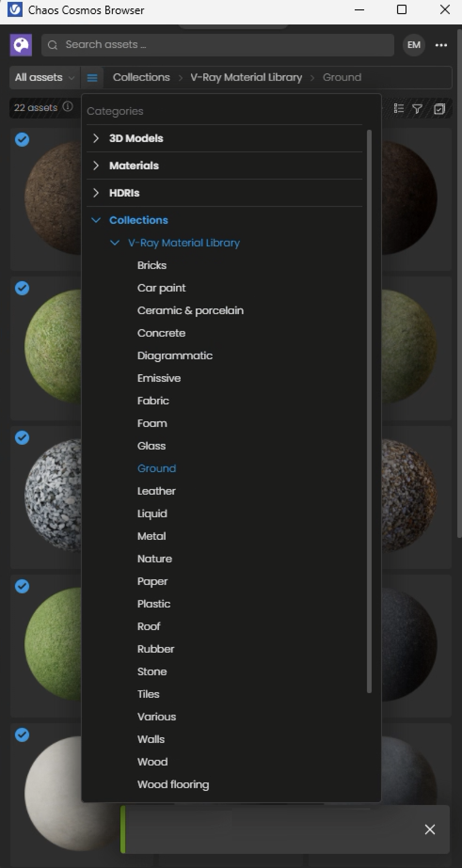This screenshot has height=868, width=462.
Task: Open the Stone category
Action: point(152,671)
